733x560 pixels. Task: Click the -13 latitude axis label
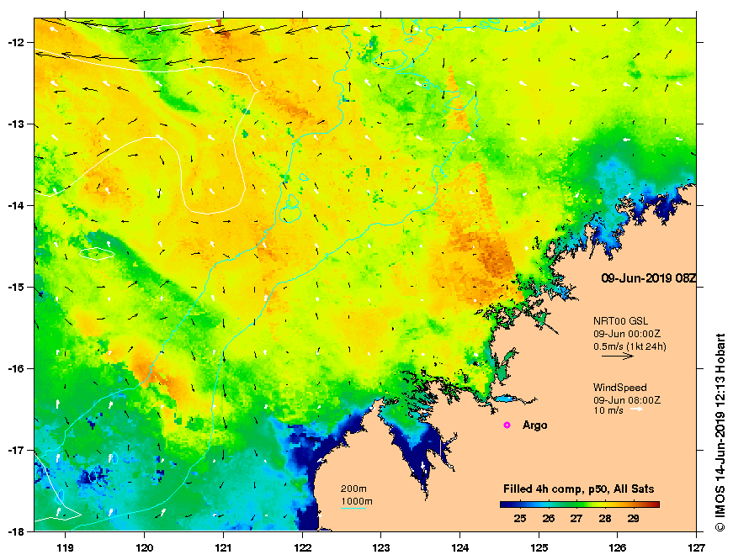pyautogui.click(x=14, y=124)
